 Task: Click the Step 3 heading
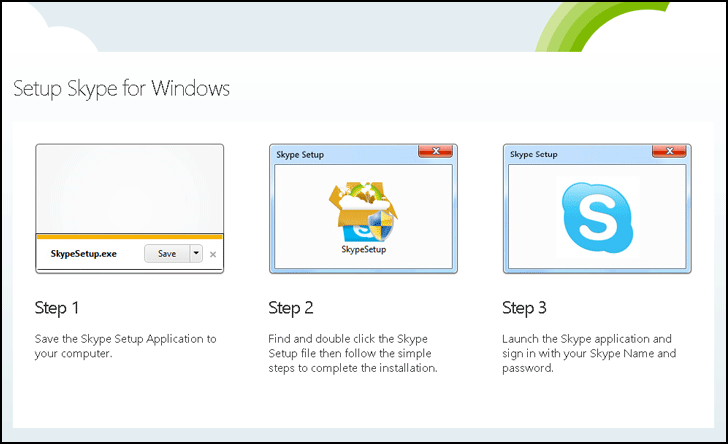pos(525,307)
